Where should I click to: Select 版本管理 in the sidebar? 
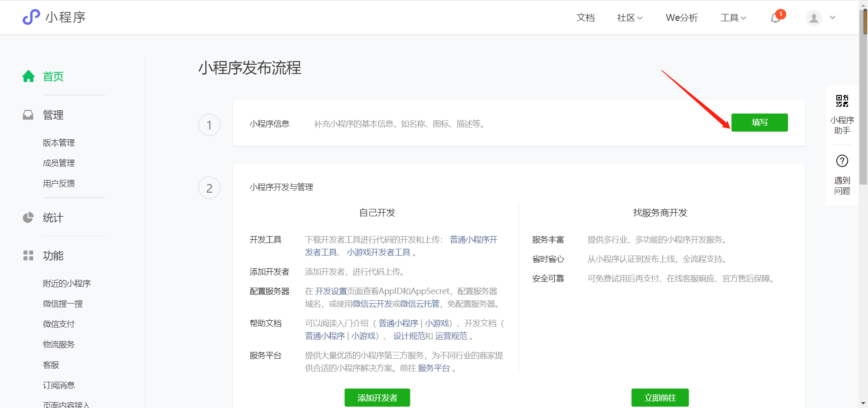point(59,143)
